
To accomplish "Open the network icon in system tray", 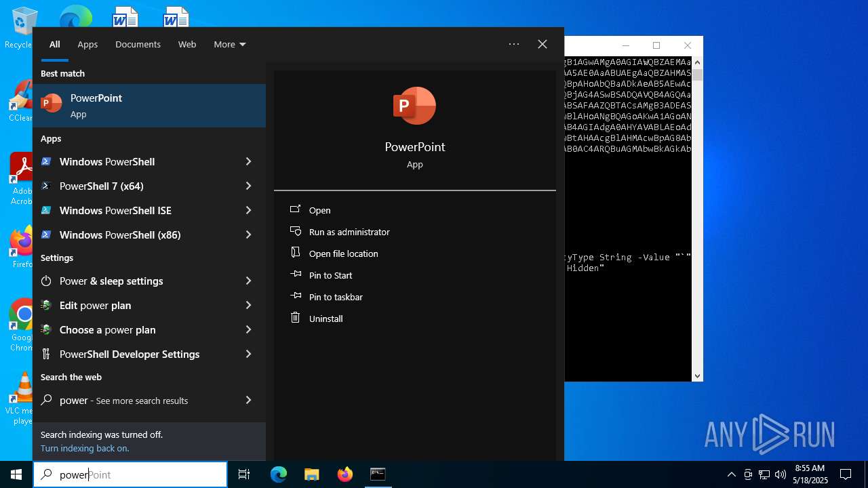I will point(764,474).
